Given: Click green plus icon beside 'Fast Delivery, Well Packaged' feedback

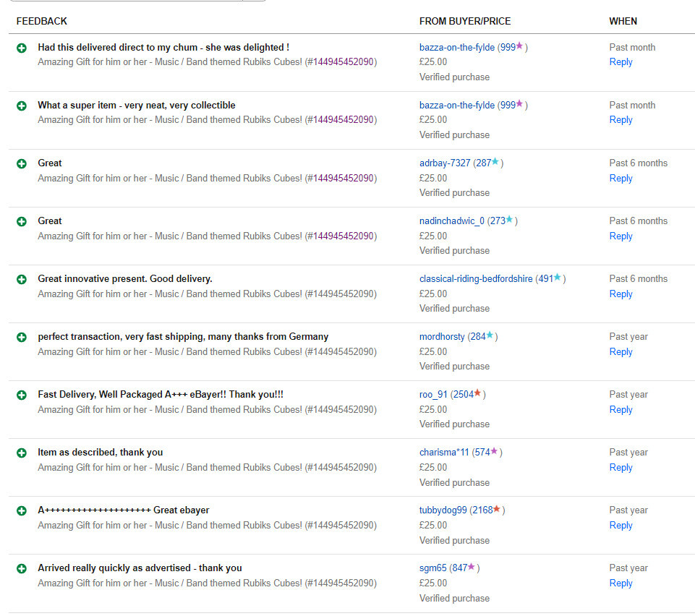Looking at the screenshot, I should (x=22, y=395).
